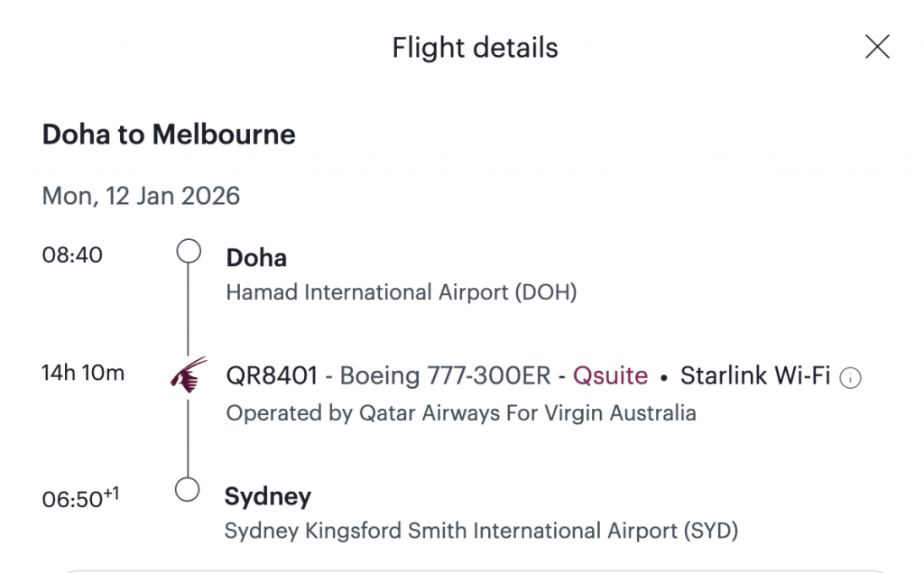Click the Doha departure circle marker
The image size is (924, 573).
[188, 251]
